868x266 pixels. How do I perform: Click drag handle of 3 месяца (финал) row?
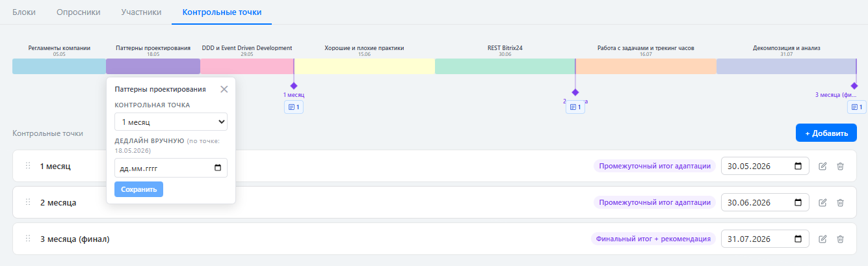point(28,239)
